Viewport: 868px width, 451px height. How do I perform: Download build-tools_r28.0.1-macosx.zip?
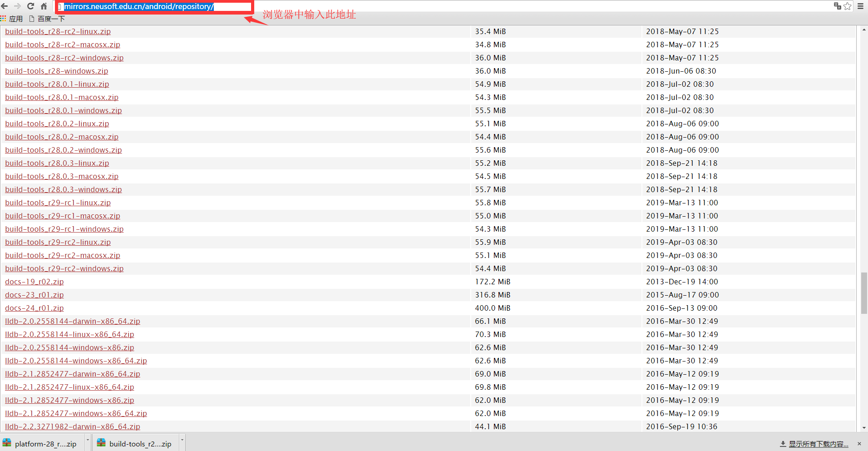pyautogui.click(x=62, y=97)
